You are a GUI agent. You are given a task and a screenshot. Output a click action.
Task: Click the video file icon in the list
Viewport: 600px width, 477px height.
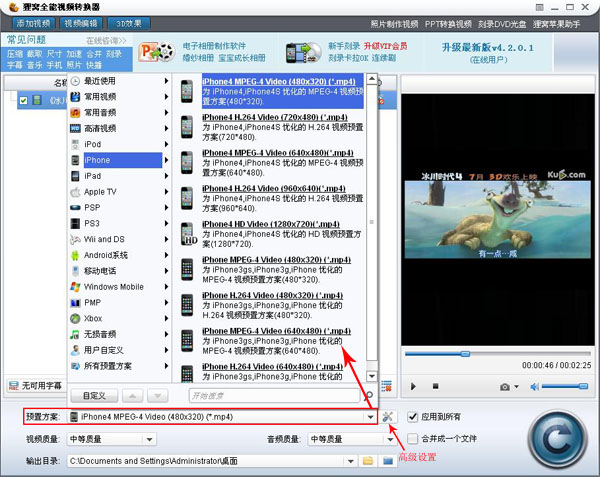(37, 100)
